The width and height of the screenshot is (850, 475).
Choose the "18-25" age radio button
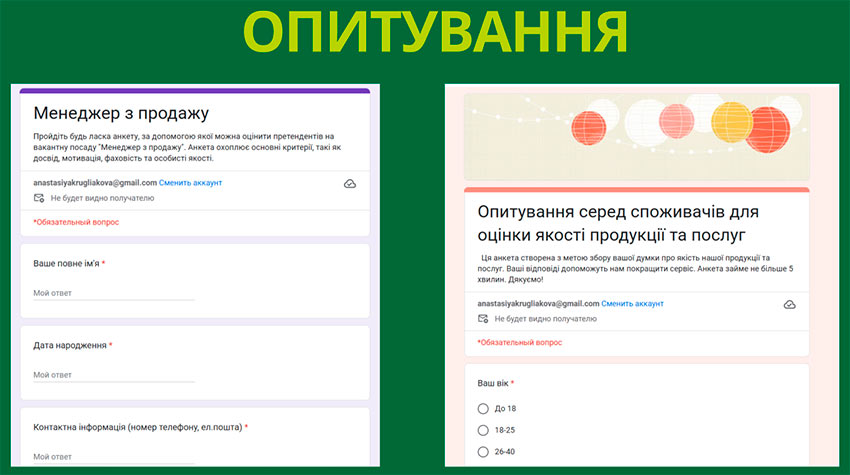[x=483, y=430]
